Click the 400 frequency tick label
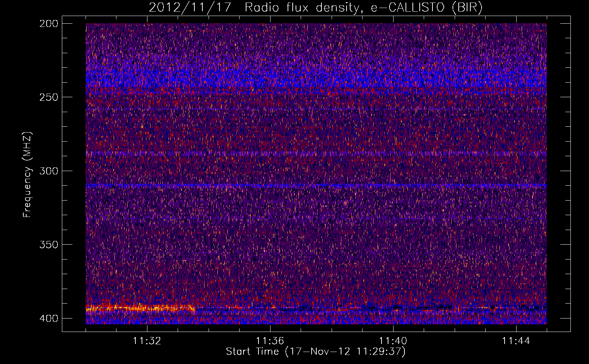Image resolution: width=589 pixels, height=364 pixels. 49,318
